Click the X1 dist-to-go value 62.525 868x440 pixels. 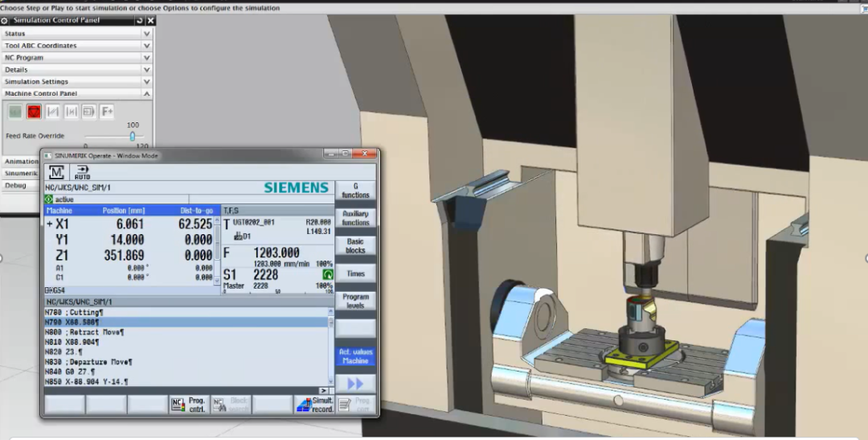[x=194, y=224]
